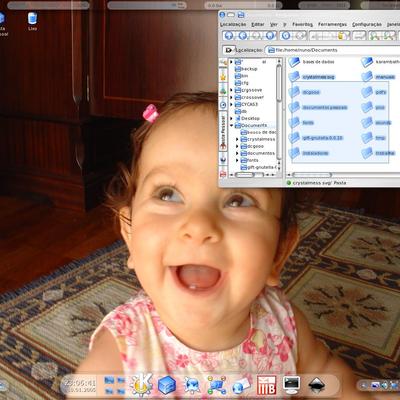Open the terminal monitor icon in dock
The width and height of the screenshot is (400, 400).
pyautogui.click(x=291, y=385)
